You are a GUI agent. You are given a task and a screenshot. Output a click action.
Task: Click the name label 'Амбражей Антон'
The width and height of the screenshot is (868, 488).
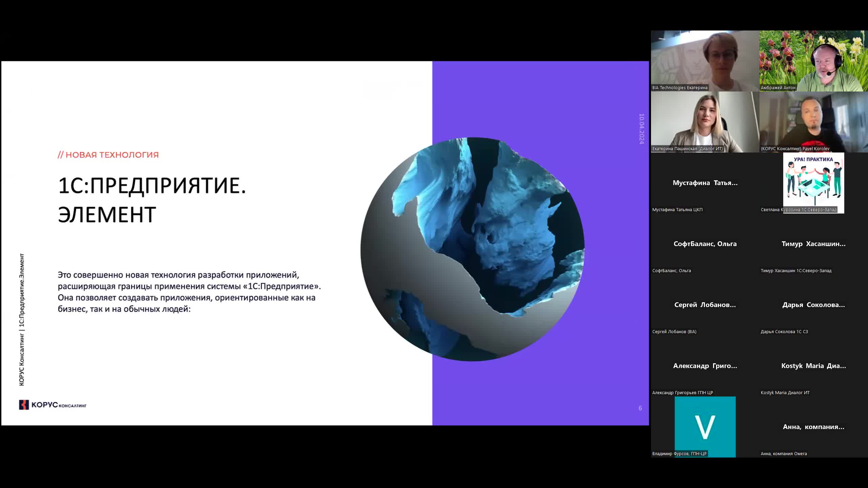tap(778, 88)
